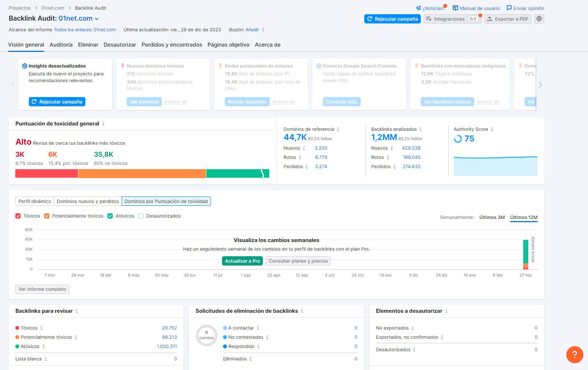Image resolution: width=588 pixels, height=370 pixels.
Task: Click the Enviar opinión link
Action: pyautogui.click(x=525, y=8)
